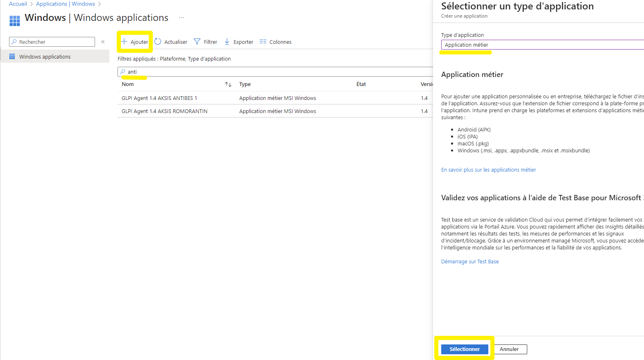Open Applications | Windows breadcrumb

point(66,4)
